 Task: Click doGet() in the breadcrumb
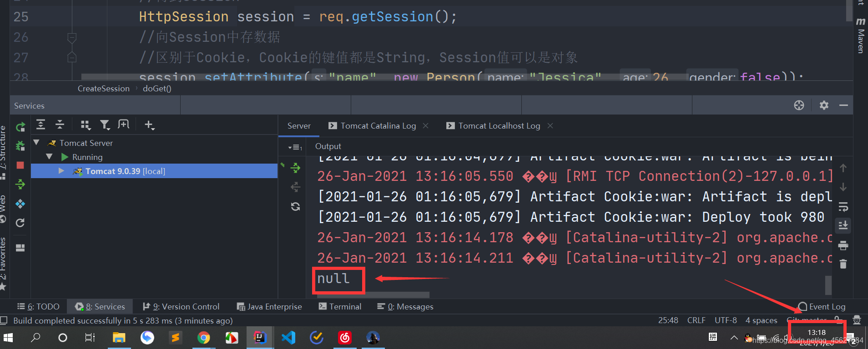(x=157, y=89)
